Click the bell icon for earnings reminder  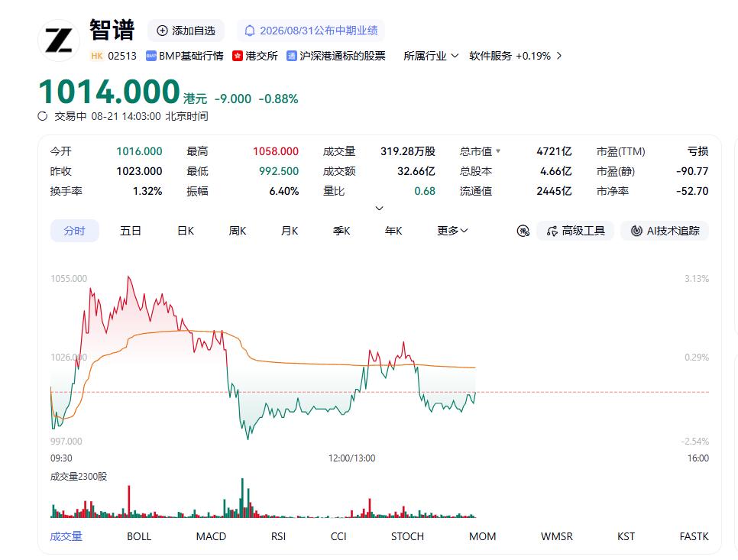[x=250, y=31]
